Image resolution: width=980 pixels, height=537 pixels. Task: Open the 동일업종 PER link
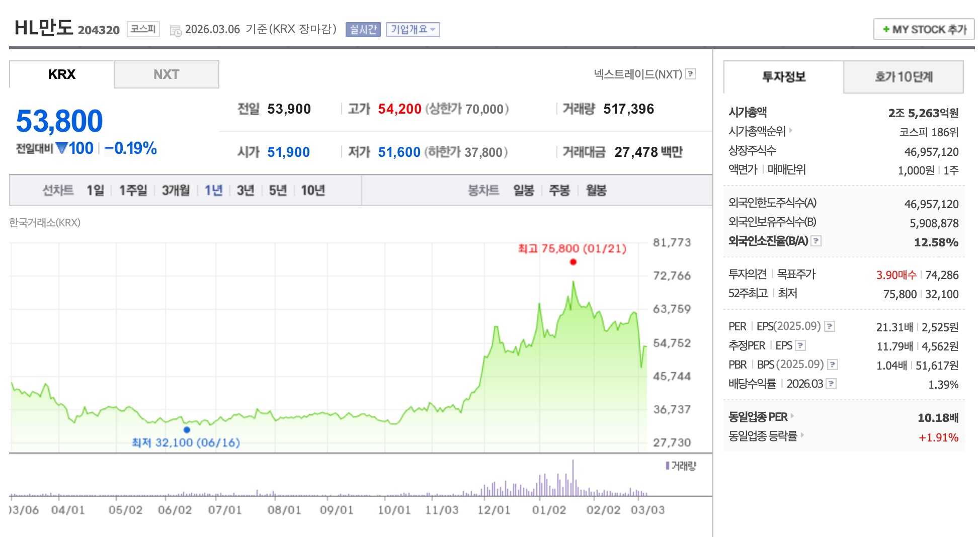pyautogui.click(x=758, y=416)
